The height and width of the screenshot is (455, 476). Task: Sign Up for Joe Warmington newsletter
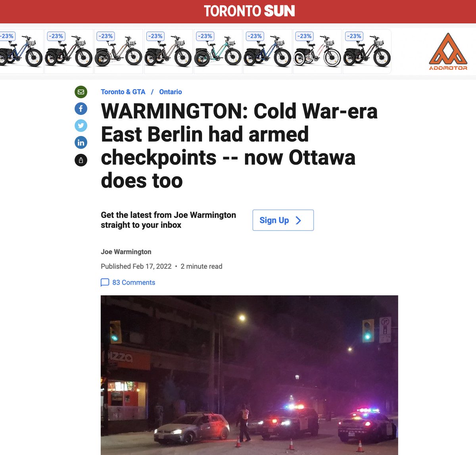tap(283, 220)
